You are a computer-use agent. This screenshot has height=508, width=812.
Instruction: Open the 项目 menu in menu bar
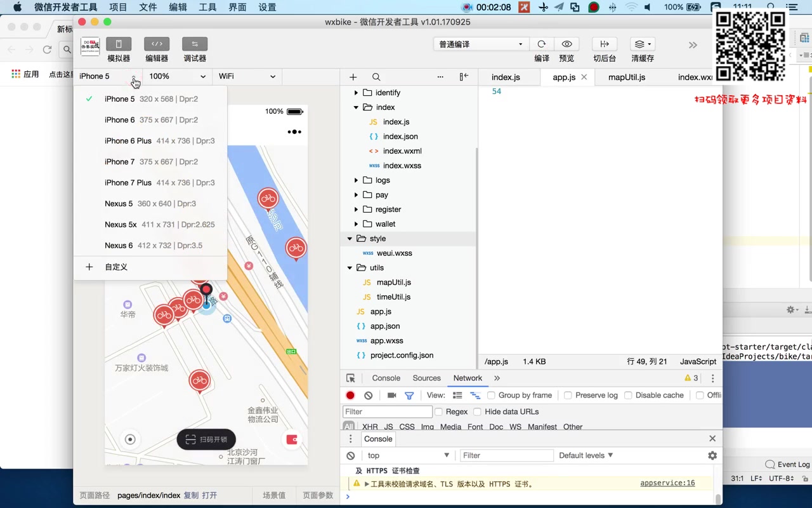118,8
